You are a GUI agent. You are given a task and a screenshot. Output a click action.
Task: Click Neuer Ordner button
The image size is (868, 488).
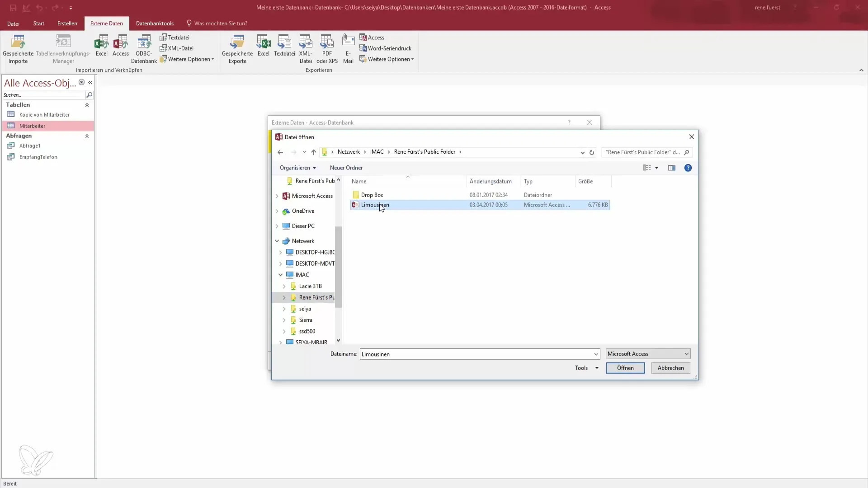(346, 168)
